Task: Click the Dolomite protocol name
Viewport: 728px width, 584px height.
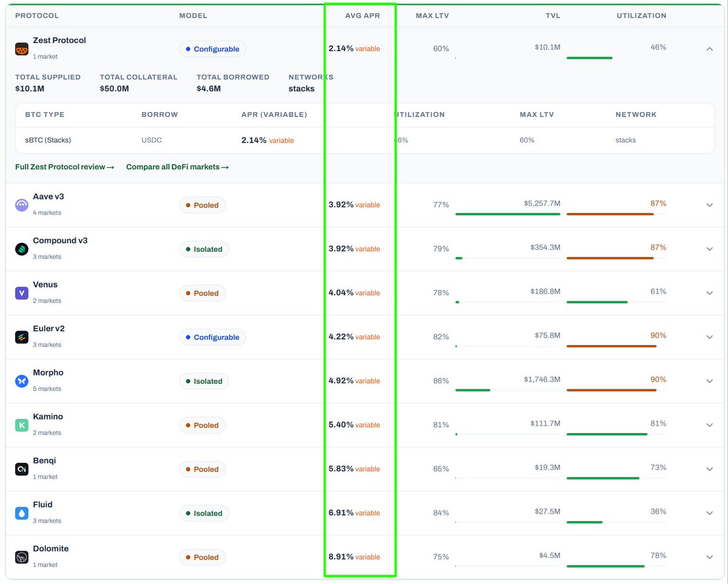Action: (50, 548)
